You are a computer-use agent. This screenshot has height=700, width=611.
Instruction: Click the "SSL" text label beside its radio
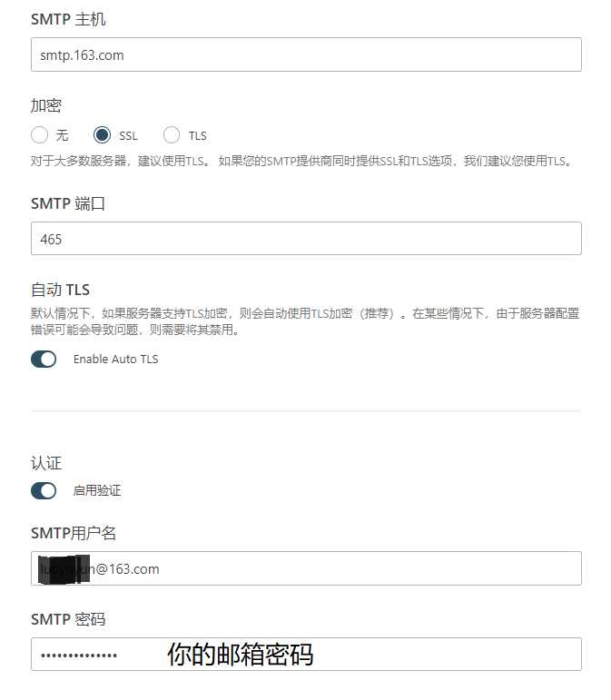coord(128,135)
